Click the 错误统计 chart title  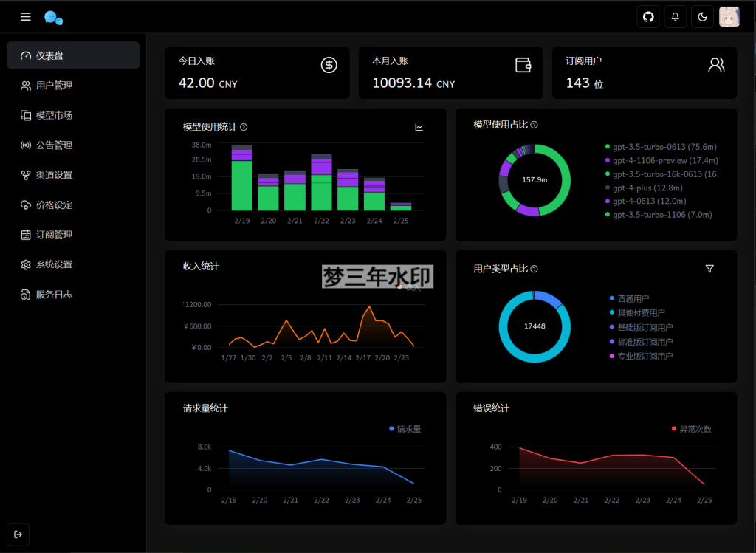491,408
